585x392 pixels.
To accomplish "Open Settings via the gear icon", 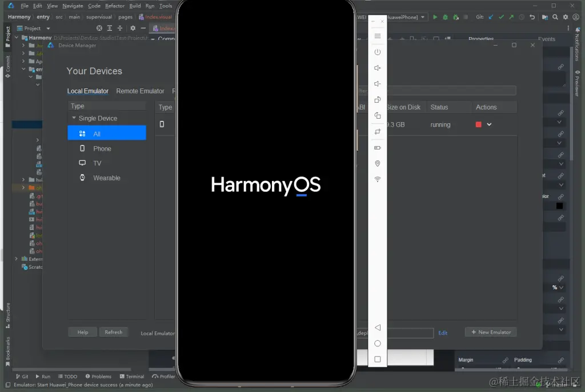I will coord(565,17).
